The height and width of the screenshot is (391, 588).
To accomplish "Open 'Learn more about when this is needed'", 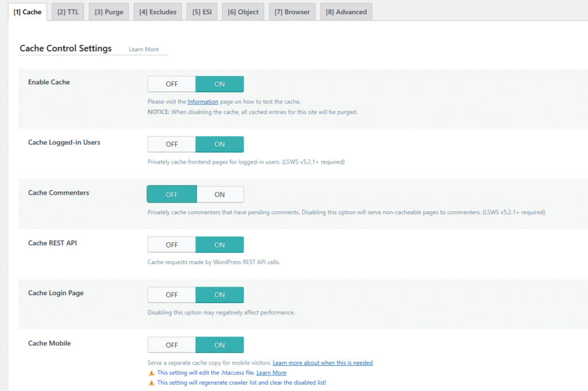I will 323,362.
